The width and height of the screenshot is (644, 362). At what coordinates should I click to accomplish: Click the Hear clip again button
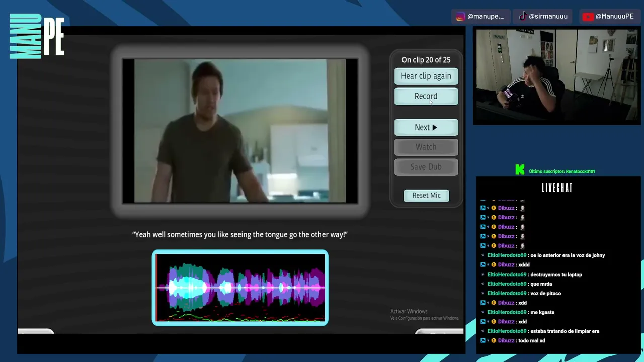tap(426, 76)
